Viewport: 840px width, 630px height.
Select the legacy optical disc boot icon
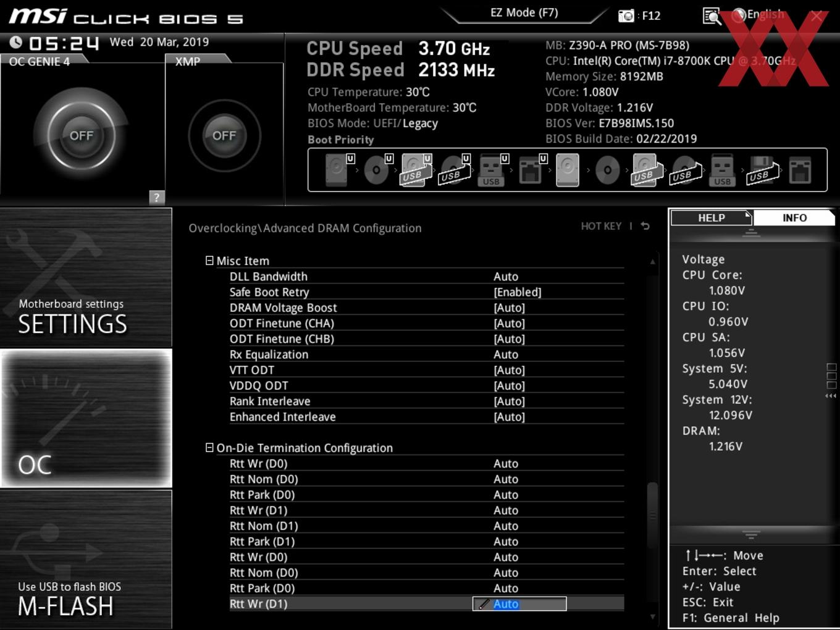click(x=607, y=170)
